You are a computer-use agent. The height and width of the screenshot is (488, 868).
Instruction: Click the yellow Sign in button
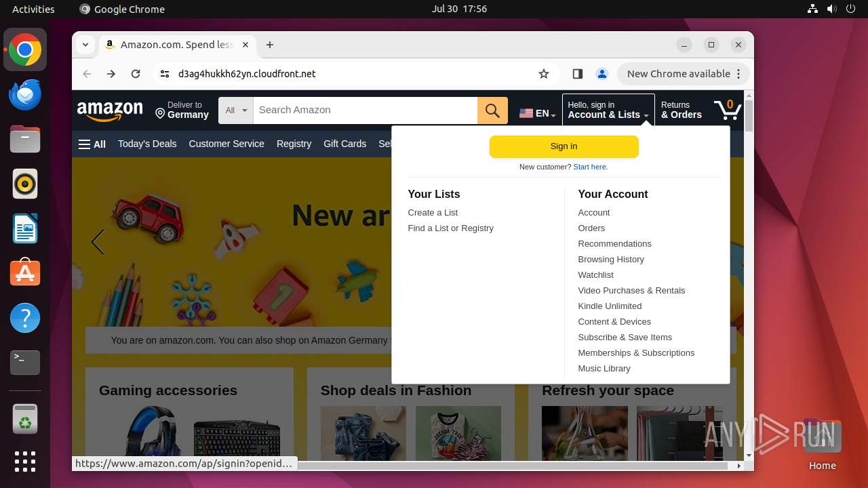[564, 146]
